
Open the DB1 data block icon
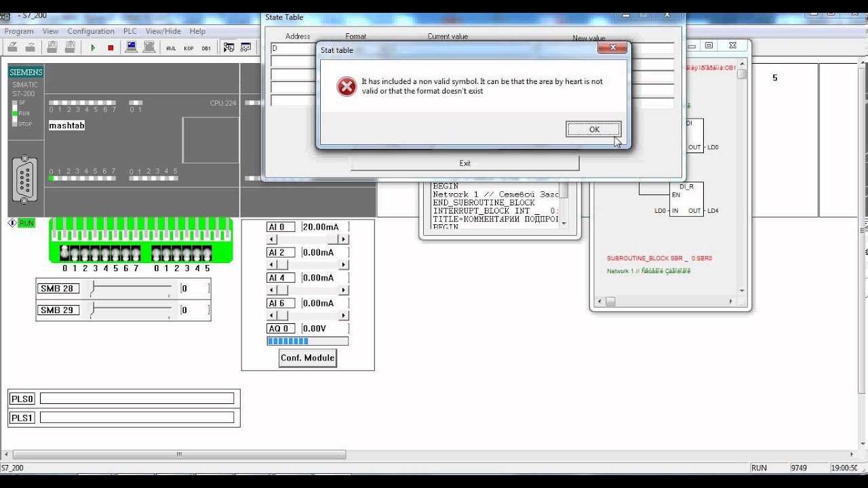click(207, 47)
